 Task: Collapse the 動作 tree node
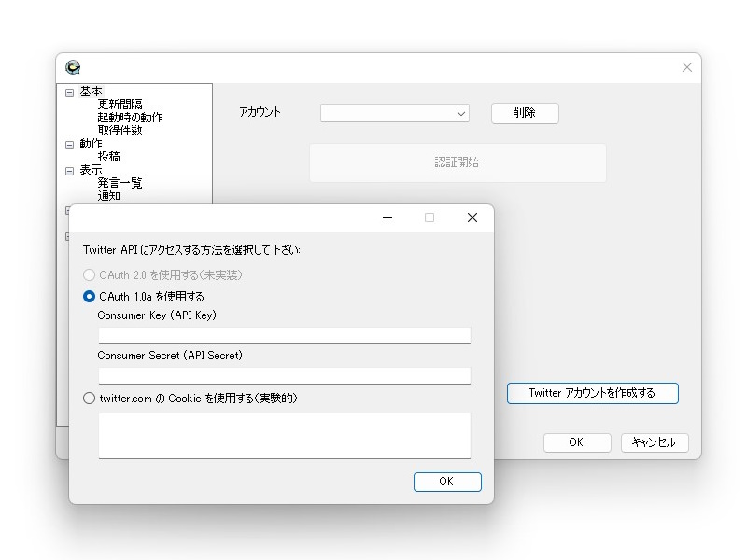69,145
